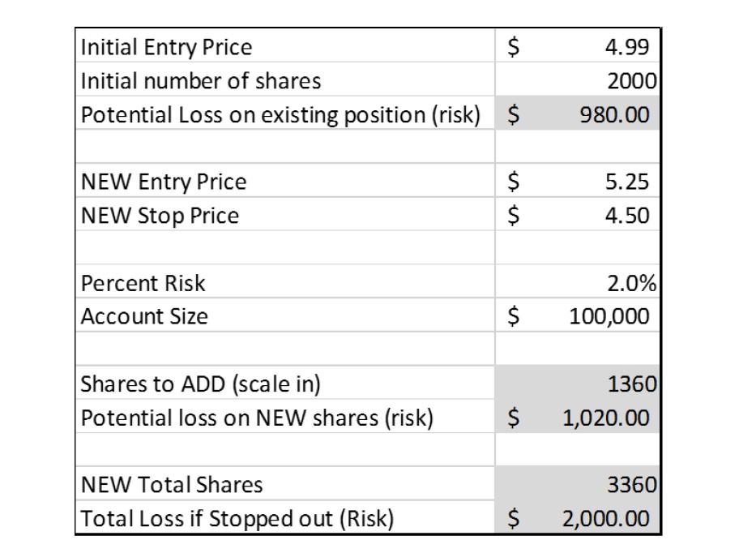Image resolution: width=756 pixels, height=553 pixels.
Task: Click the 100,000 account size value
Action: tap(609, 316)
